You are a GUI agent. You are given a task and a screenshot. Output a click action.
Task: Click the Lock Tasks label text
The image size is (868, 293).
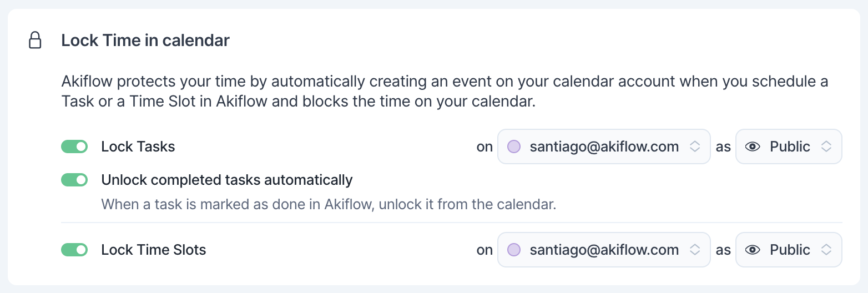(138, 146)
